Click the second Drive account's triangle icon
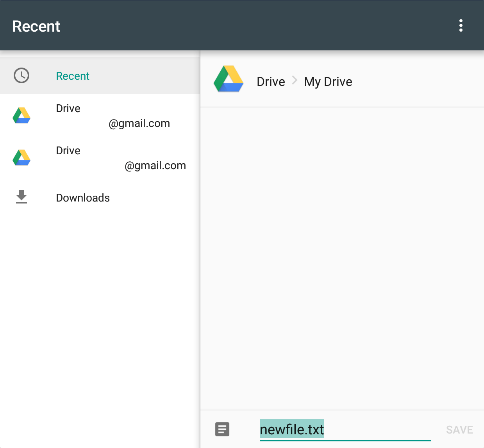The width and height of the screenshot is (484, 448). coord(21,158)
